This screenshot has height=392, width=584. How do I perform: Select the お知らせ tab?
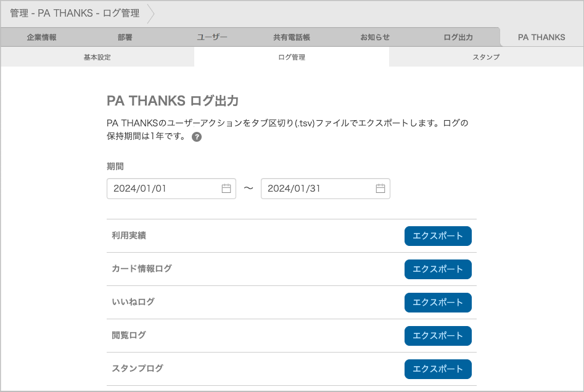coord(374,37)
